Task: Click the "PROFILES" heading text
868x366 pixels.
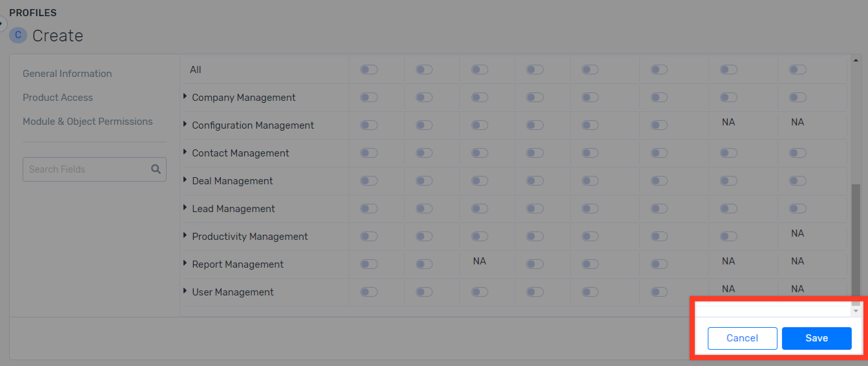Action: [33, 13]
